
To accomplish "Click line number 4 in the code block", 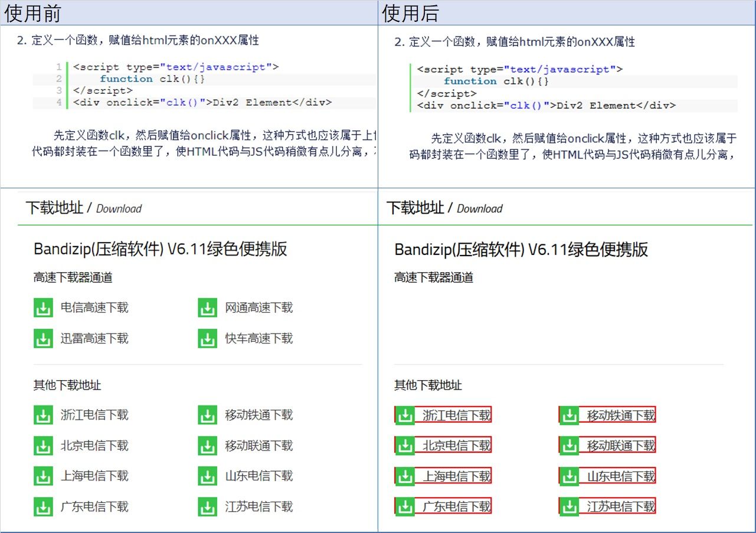I will [59, 103].
